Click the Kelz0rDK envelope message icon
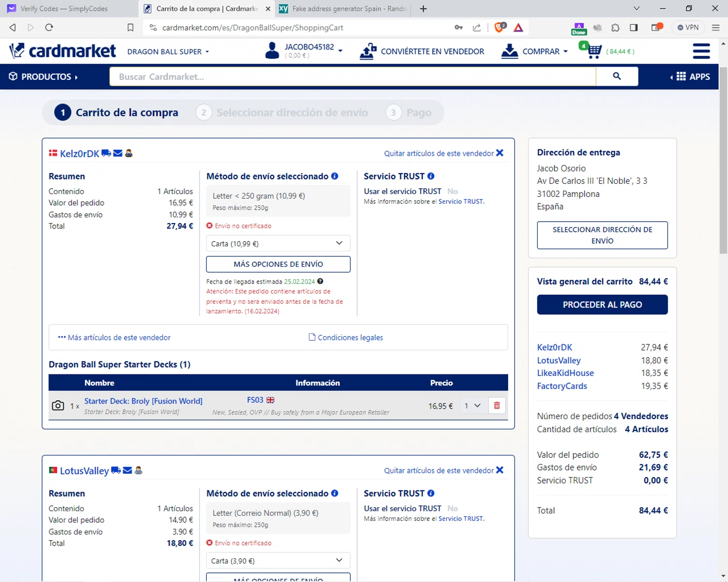The height and width of the screenshot is (582, 728). click(118, 153)
